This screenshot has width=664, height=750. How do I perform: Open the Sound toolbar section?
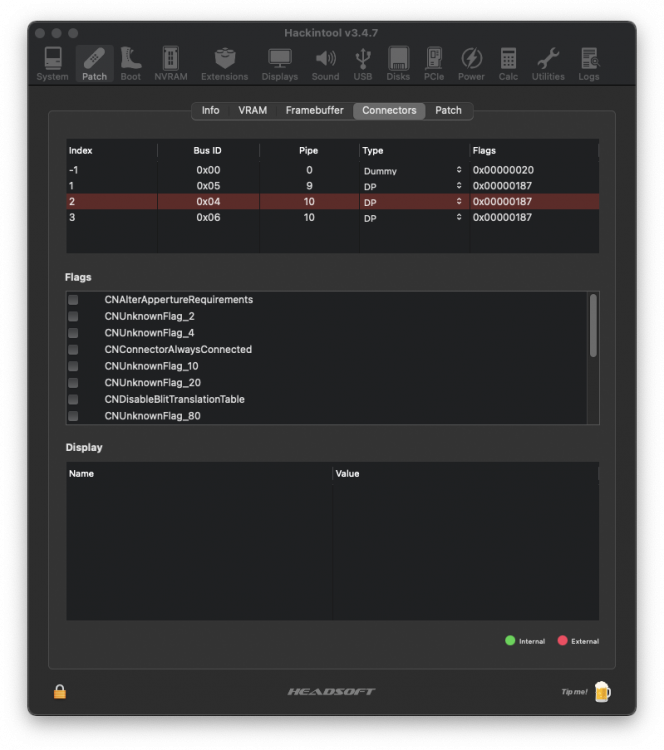325,64
